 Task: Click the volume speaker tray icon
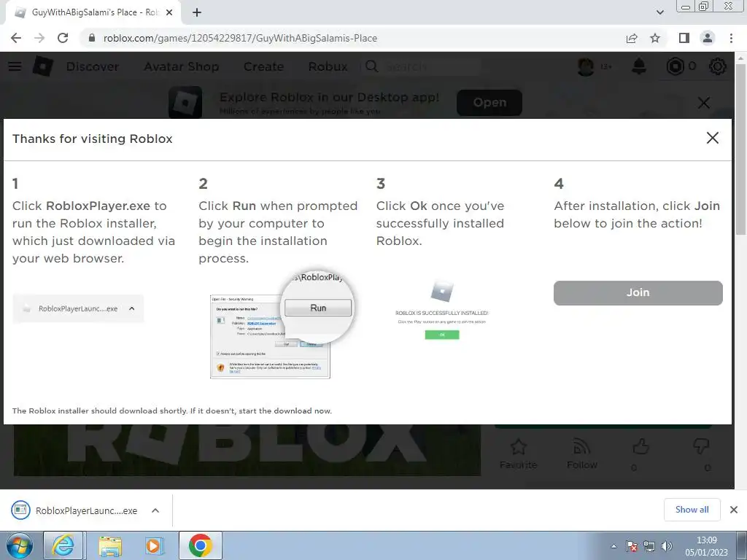(667, 546)
